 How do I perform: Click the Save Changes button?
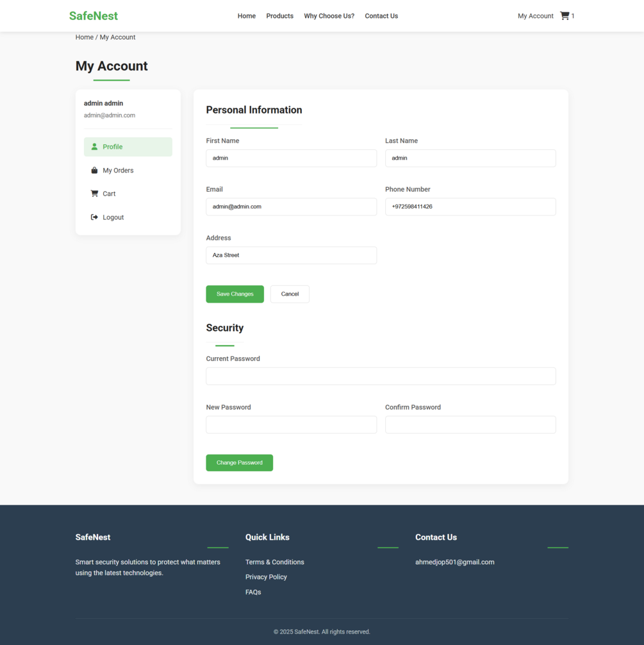[x=235, y=294]
